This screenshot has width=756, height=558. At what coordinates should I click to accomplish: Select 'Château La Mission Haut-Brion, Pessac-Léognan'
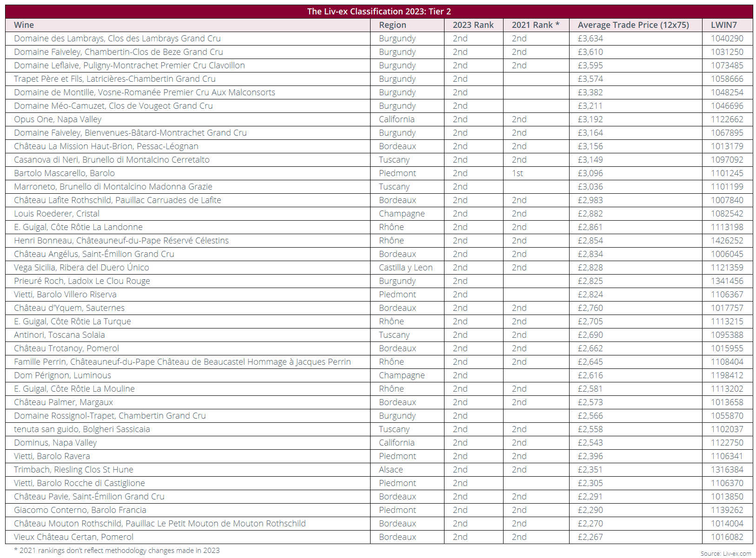(x=106, y=146)
